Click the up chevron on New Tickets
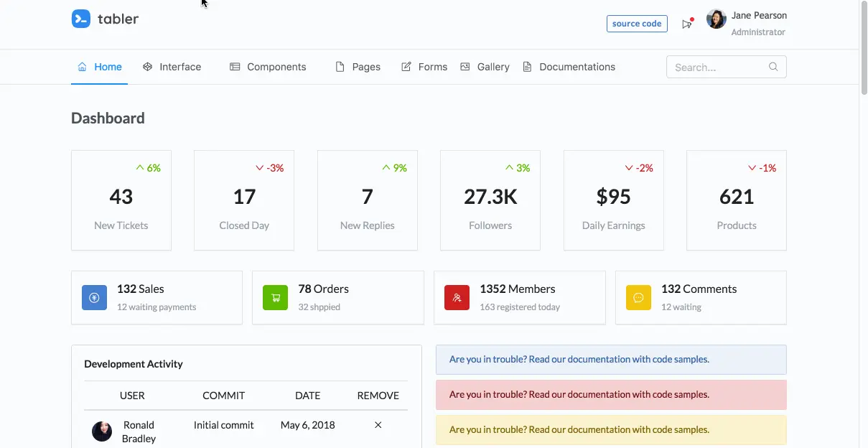 [x=140, y=168]
